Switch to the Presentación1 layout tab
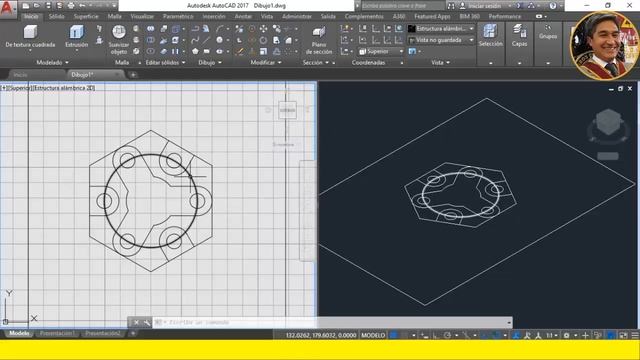Screen dimensions: 640x360 58,333
